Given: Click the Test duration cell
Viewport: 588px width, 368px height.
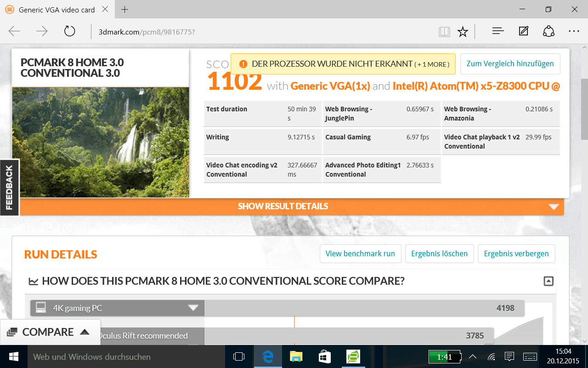Looking at the screenshot, I should (x=263, y=114).
